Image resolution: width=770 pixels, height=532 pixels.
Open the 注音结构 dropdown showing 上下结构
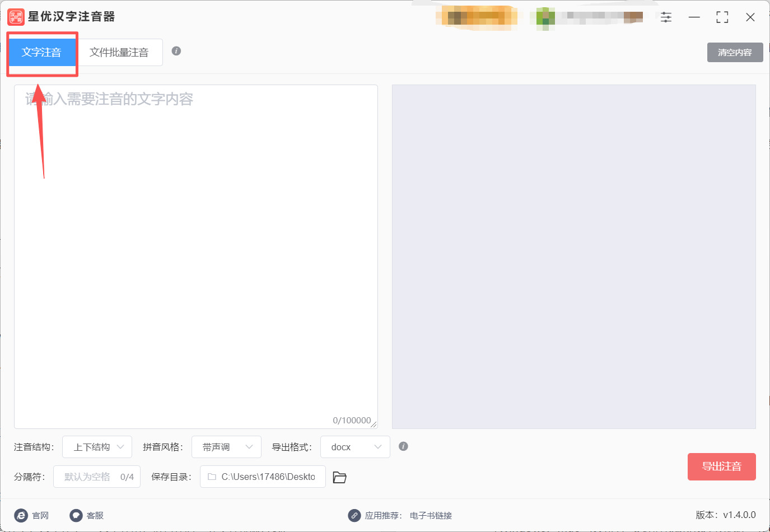[x=97, y=446]
